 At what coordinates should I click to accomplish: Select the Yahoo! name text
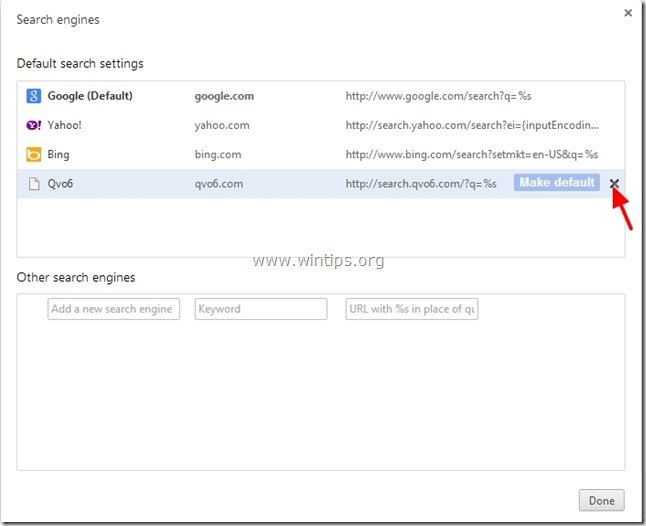tap(64, 125)
